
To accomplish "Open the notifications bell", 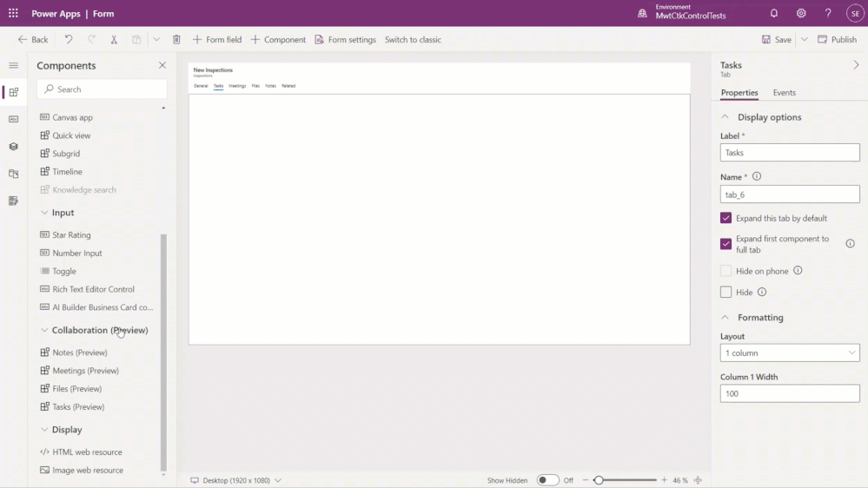I will 774,13.
